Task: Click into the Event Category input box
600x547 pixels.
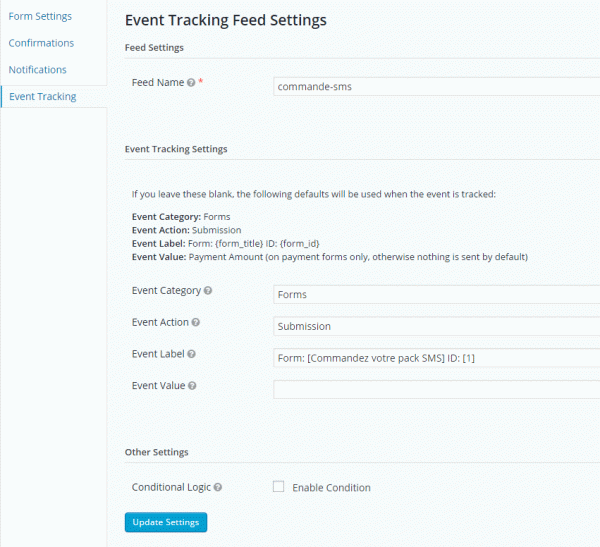Action: [x=436, y=294]
